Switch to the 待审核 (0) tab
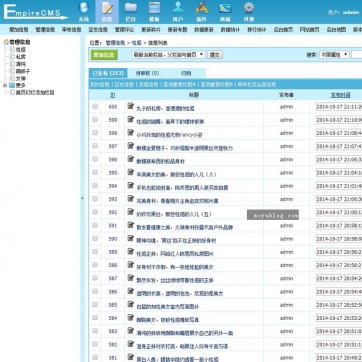 point(147,73)
